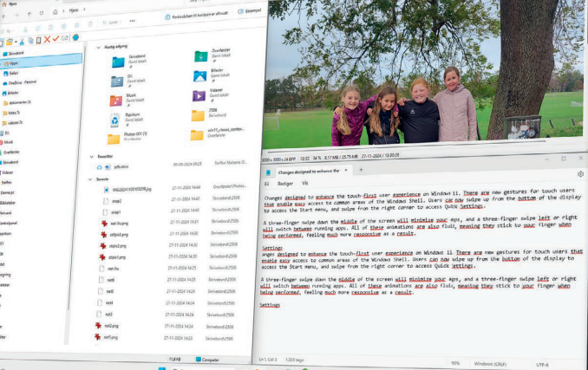Click the UTF-8 encoding in Notepad status bar
This screenshot has width=588, height=370.
click(x=542, y=365)
